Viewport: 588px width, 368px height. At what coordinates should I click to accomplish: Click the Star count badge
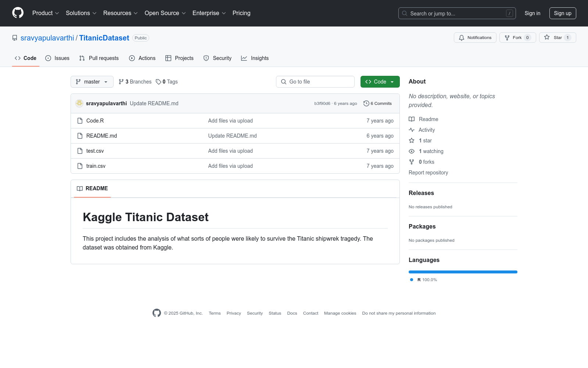point(567,38)
